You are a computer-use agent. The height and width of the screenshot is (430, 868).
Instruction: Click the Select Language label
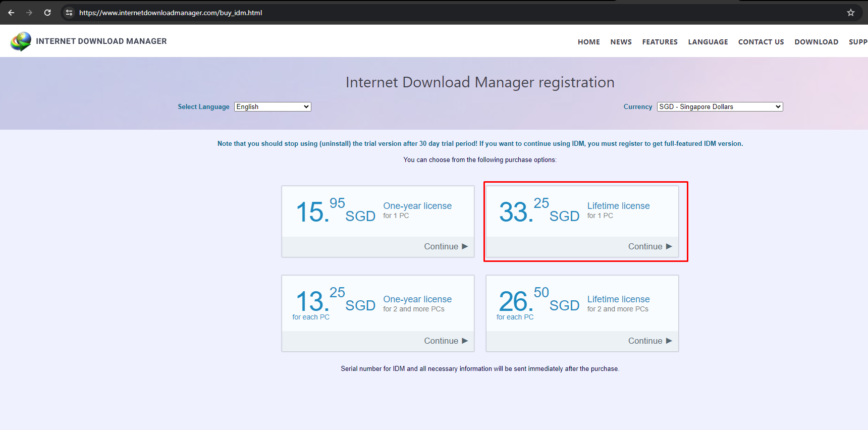(x=203, y=107)
